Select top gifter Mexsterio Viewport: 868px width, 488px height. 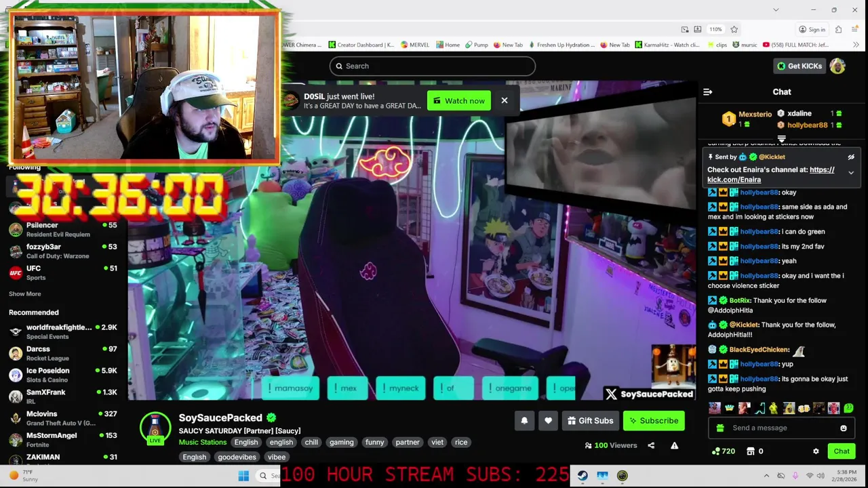755,115
